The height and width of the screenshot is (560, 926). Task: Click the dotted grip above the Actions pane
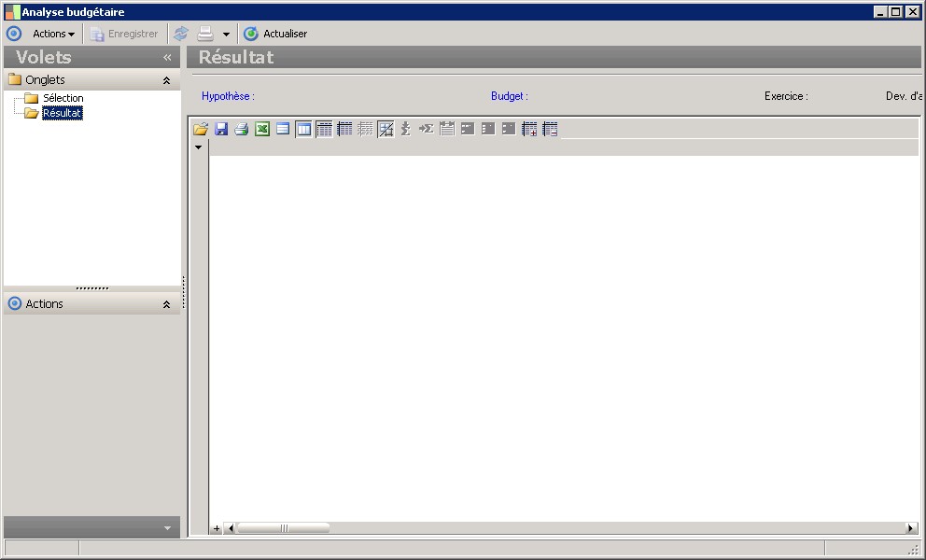pyautogui.click(x=92, y=288)
